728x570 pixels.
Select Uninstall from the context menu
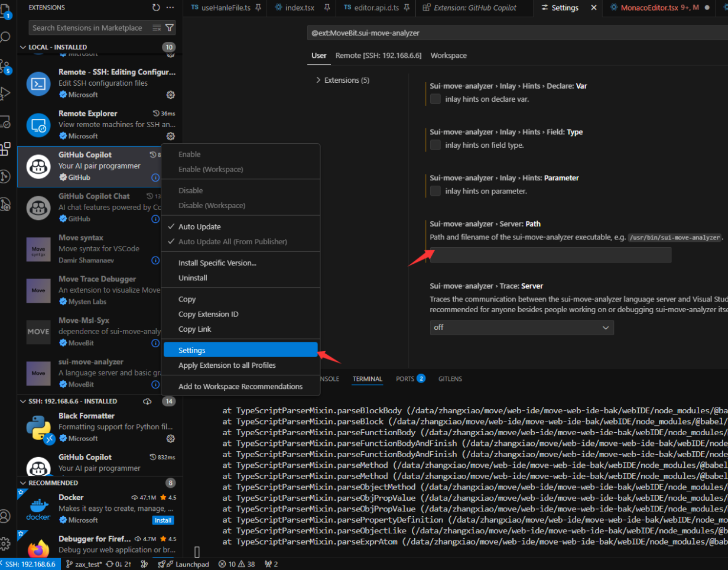tap(240, 278)
